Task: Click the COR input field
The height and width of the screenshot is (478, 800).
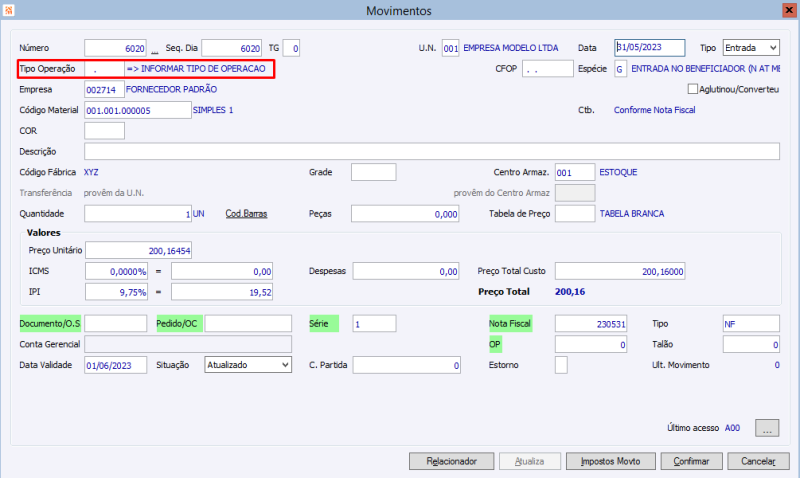Action: [105, 131]
